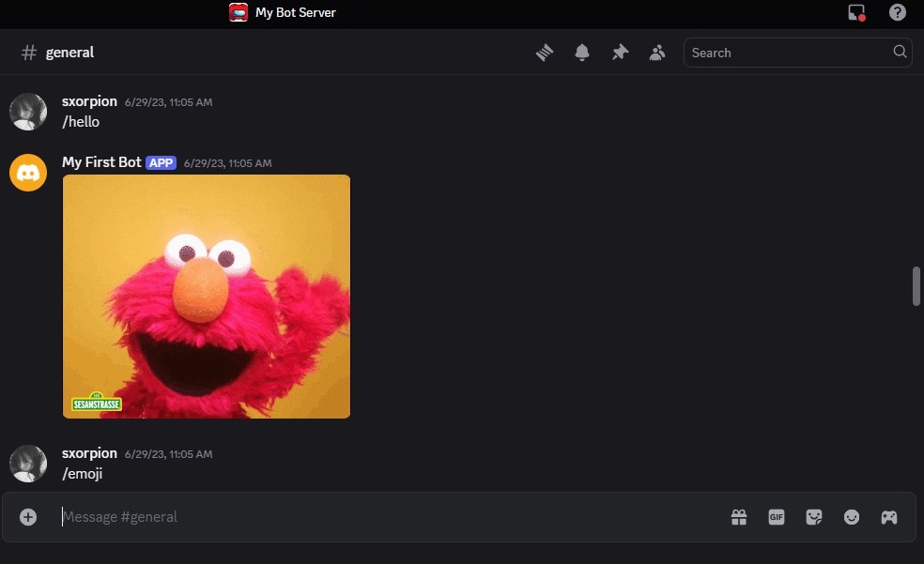Click the general channel name header
Image resolution: width=924 pixels, height=564 pixels.
point(69,53)
